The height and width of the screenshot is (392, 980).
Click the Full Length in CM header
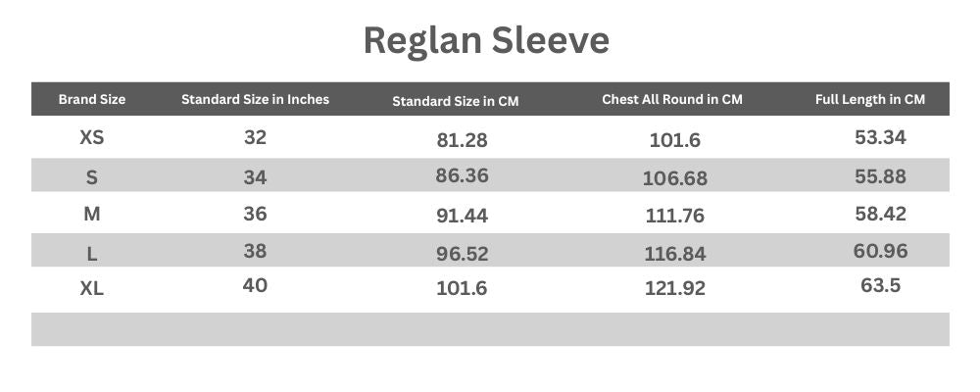point(870,100)
